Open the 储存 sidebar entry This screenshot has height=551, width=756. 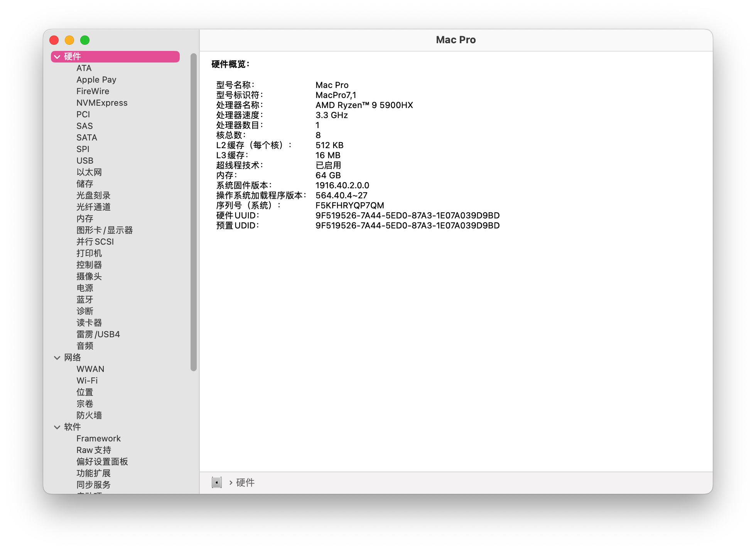click(85, 184)
